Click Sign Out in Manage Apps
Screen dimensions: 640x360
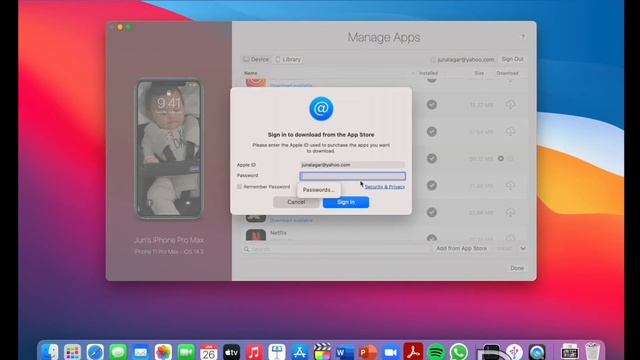512,59
